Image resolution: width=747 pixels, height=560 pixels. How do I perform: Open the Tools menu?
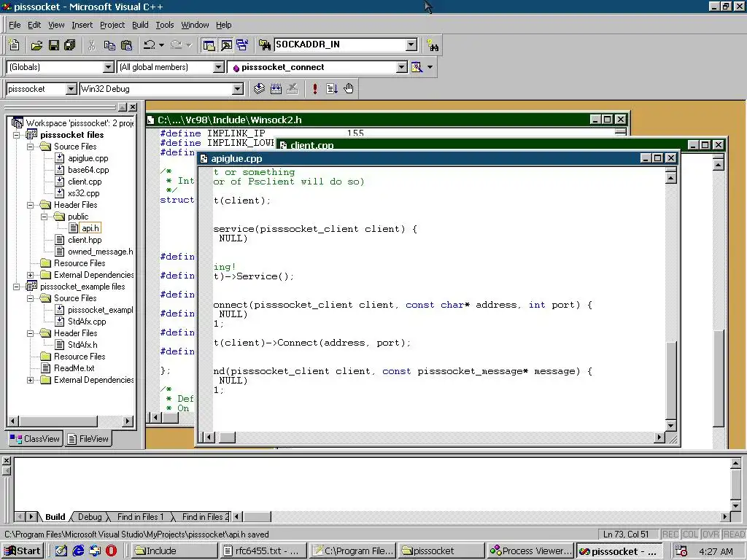(x=165, y=25)
